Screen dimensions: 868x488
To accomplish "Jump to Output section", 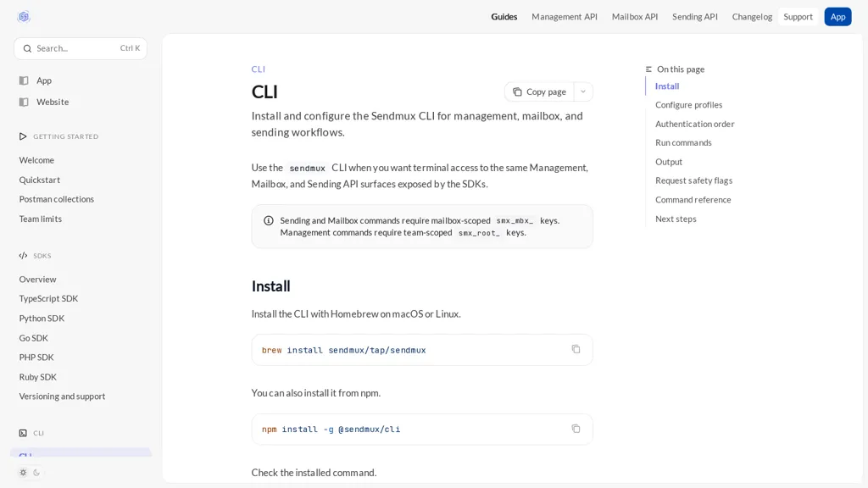I will click(669, 162).
